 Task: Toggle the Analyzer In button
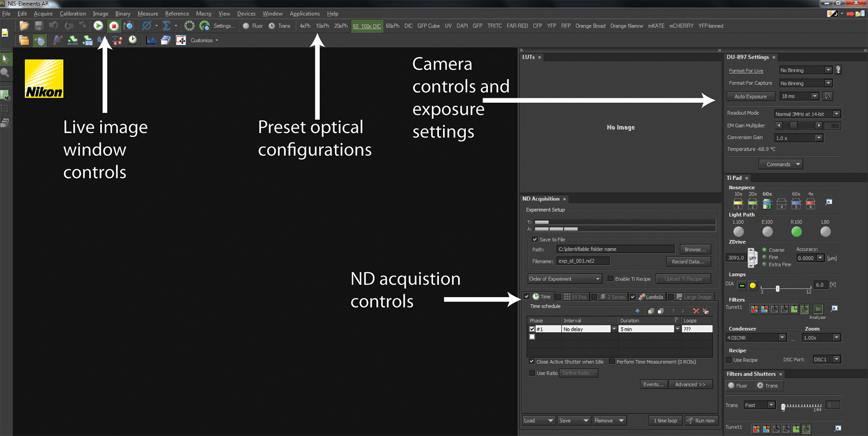click(818, 309)
